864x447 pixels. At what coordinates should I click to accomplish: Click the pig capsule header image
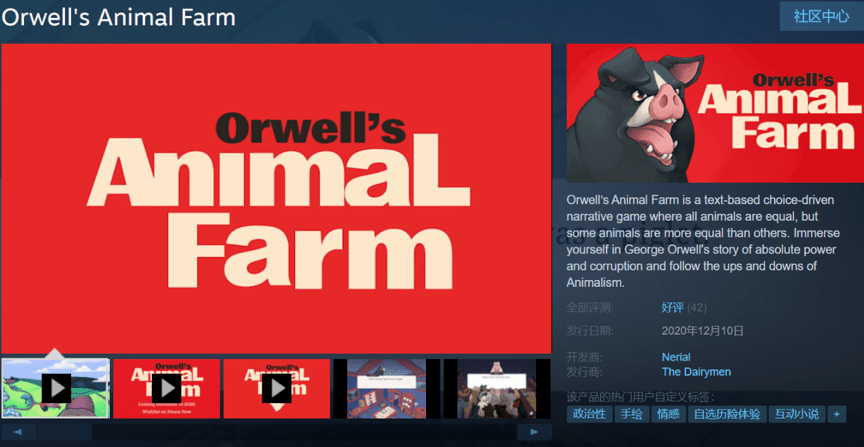715,113
